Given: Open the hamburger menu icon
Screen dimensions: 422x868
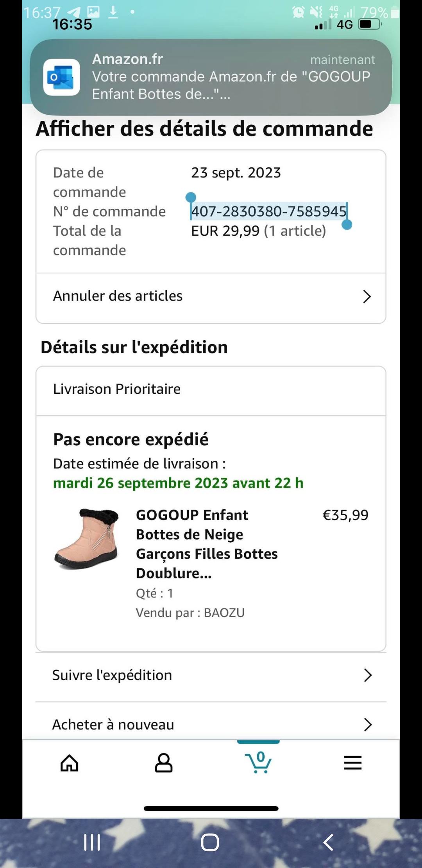Looking at the screenshot, I should tap(352, 763).
